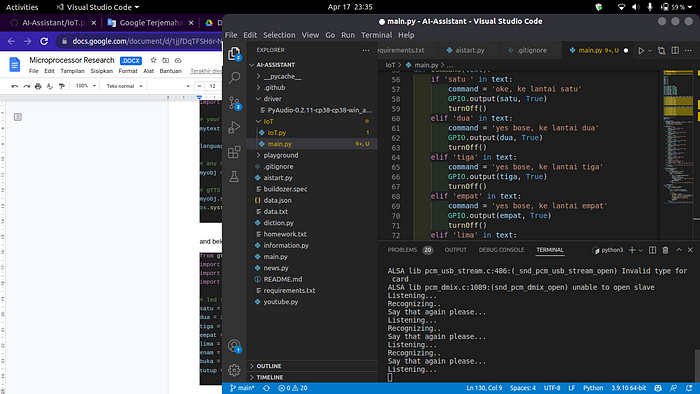Viewport: 700px width, 394px height.
Task: Open the run button dropdown arrow
Action: [x=650, y=50]
